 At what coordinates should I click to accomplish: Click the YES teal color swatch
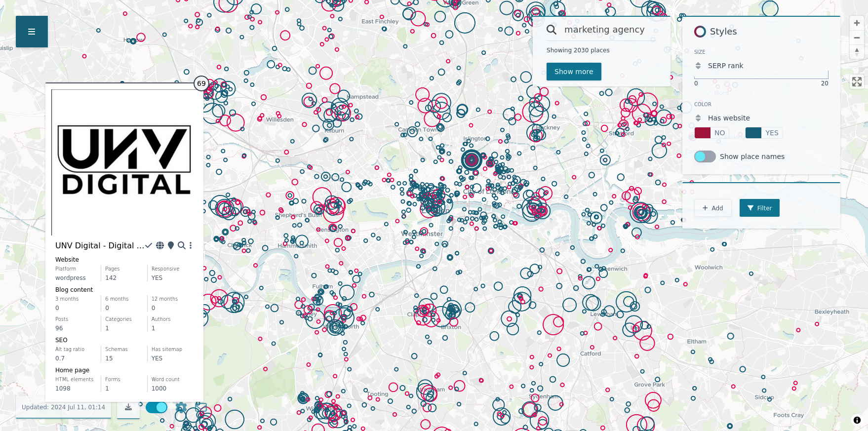tap(753, 133)
